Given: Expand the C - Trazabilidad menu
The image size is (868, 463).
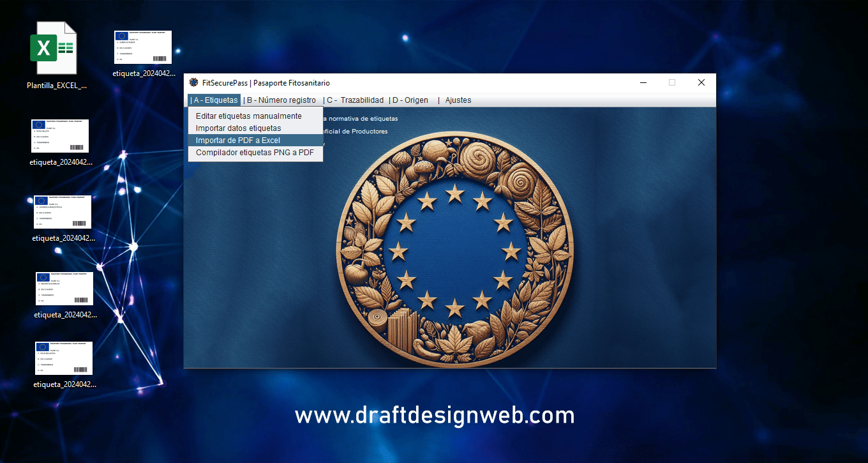Looking at the screenshot, I should tap(354, 100).
